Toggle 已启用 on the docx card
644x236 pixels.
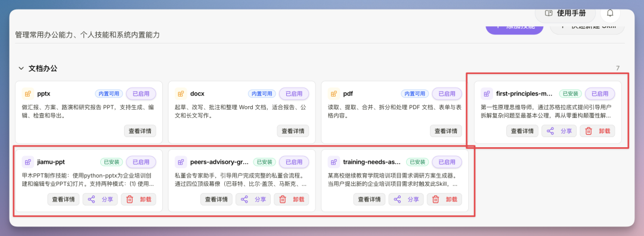[294, 94]
